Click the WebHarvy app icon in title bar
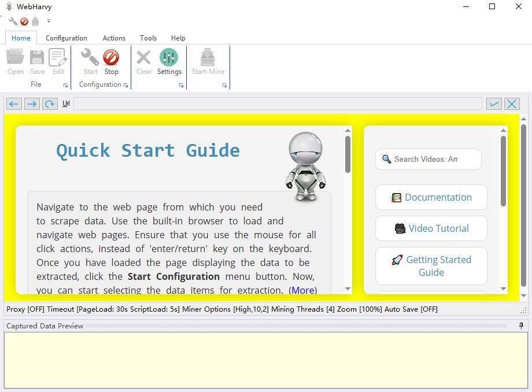 [9, 6]
